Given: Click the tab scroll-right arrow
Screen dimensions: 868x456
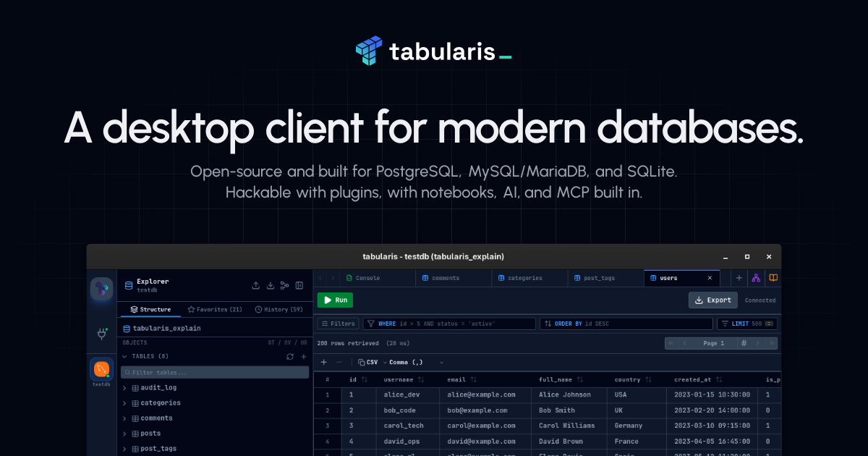Looking at the screenshot, I should [x=333, y=278].
